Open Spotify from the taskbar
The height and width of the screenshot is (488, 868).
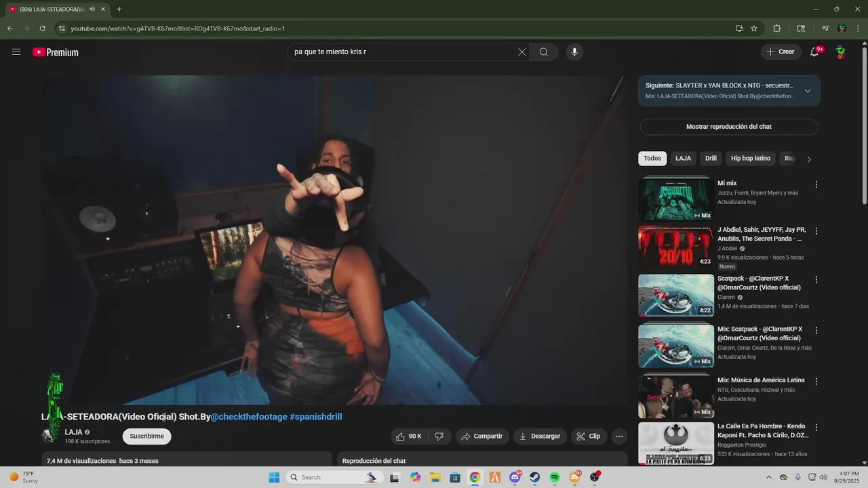pyautogui.click(x=555, y=477)
